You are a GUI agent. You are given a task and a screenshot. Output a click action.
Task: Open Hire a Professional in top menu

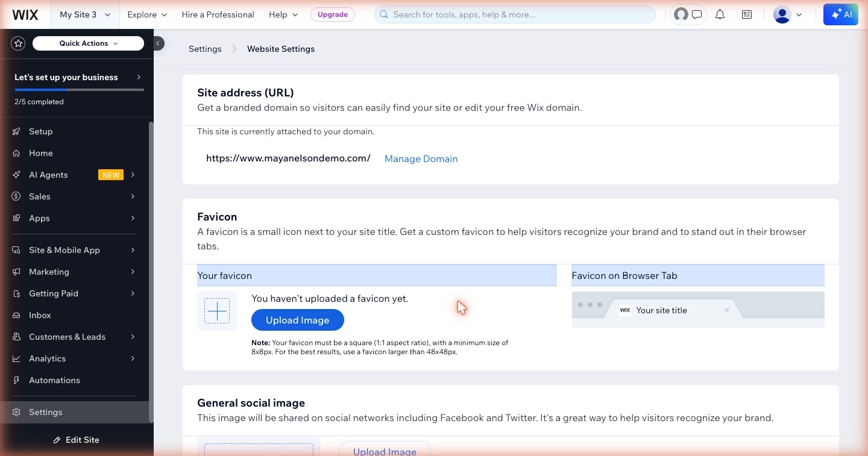[x=218, y=14]
